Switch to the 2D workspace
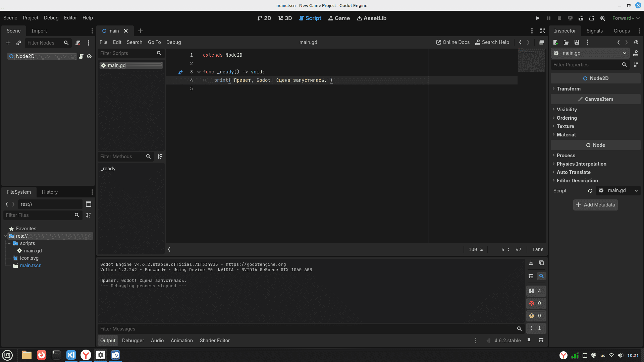This screenshot has height=362, width=644. pos(264,18)
